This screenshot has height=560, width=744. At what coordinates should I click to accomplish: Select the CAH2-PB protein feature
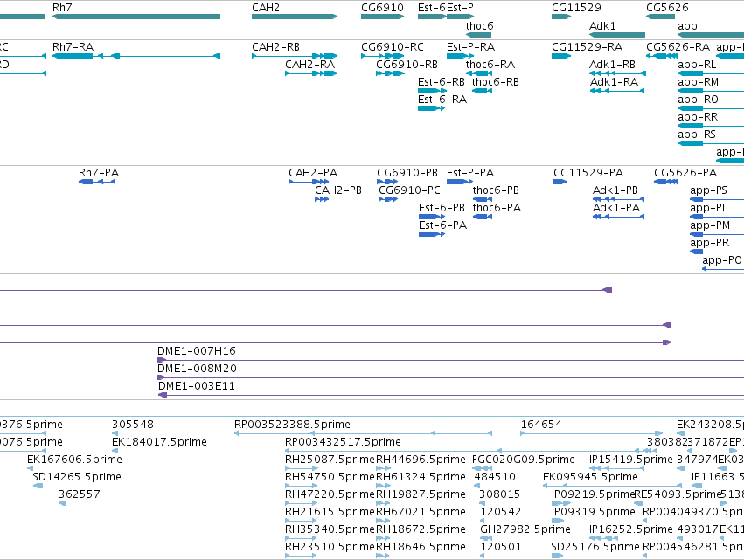[322, 199]
